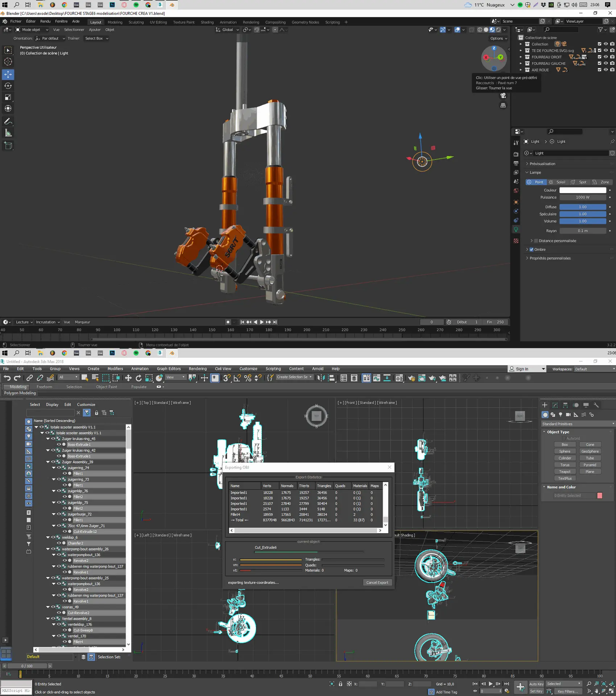This screenshot has width=616, height=696.
Task: Open Blender Fichier menu
Action: point(16,21)
